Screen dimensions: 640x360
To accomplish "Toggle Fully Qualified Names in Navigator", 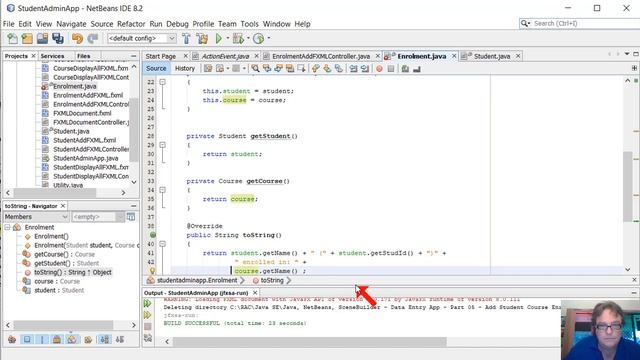I will point(87,339).
